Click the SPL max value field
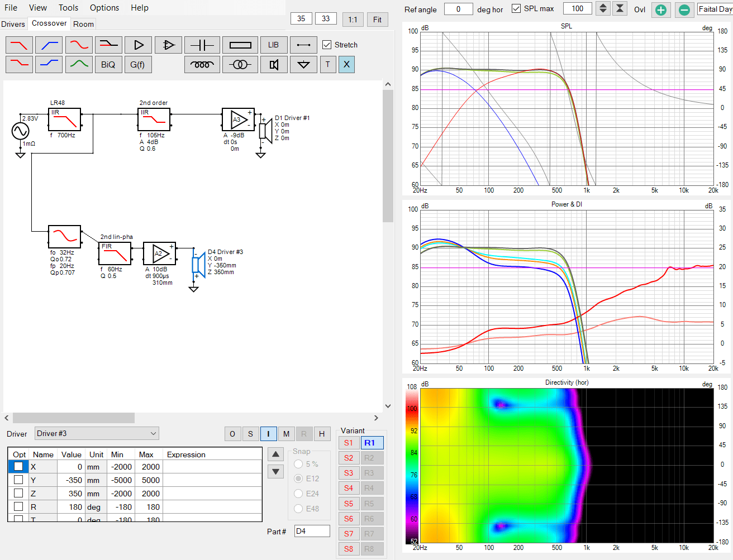Screen dimensions: 733x560 click(577, 9)
